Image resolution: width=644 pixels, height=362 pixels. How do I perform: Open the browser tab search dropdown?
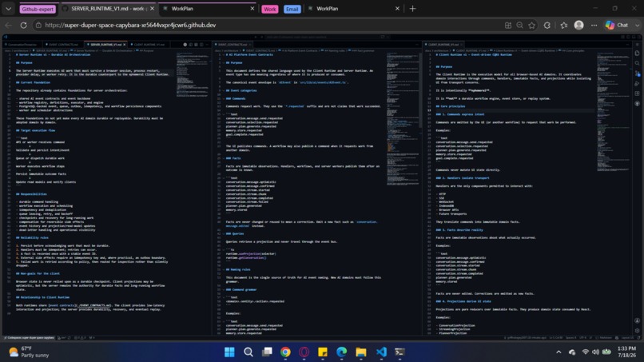coord(8,9)
